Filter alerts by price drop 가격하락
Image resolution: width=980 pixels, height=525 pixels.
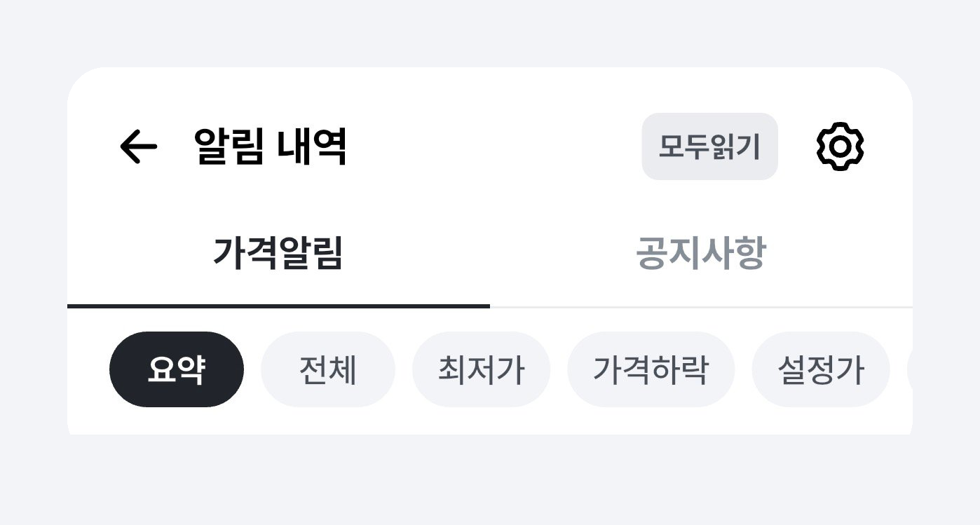[651, 369]
